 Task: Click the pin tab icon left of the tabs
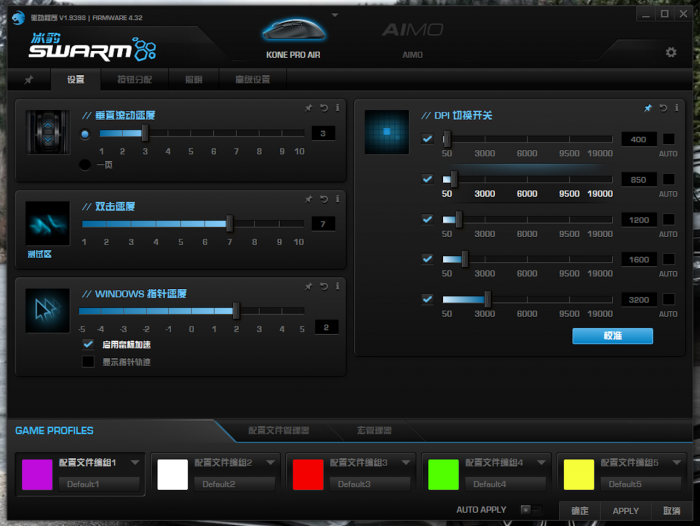[29, 80]
